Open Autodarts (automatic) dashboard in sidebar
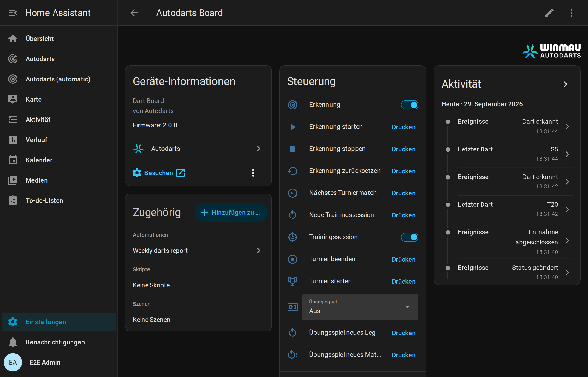This screenshot has height=377, width=588. tap(59, 79)
